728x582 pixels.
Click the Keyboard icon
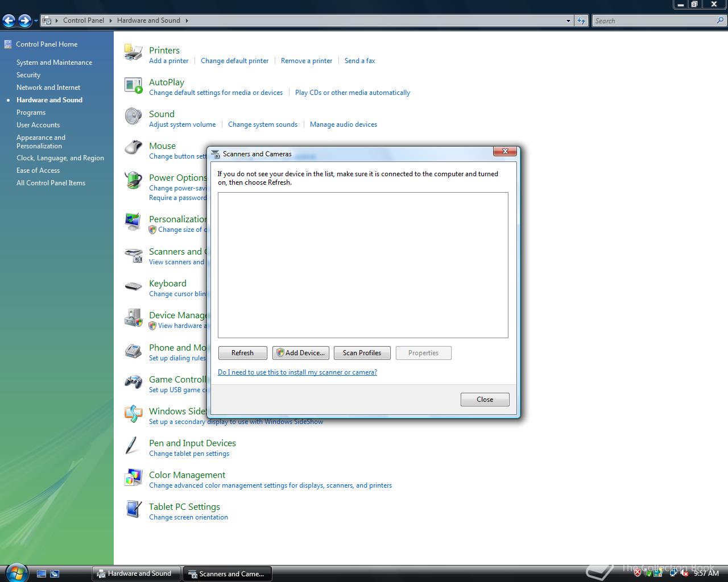[x=133, y=286]
